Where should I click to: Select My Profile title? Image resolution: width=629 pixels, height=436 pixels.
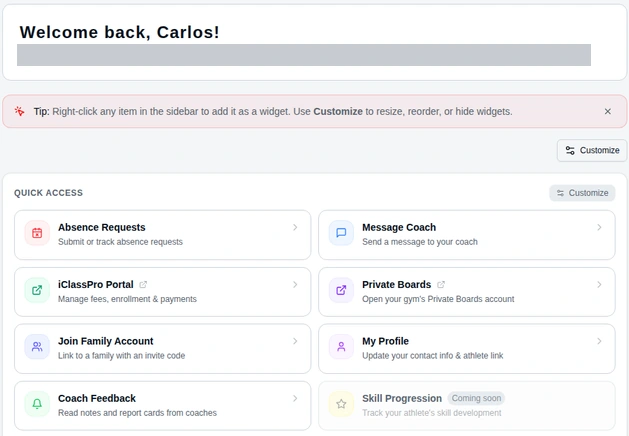point(386,341)
